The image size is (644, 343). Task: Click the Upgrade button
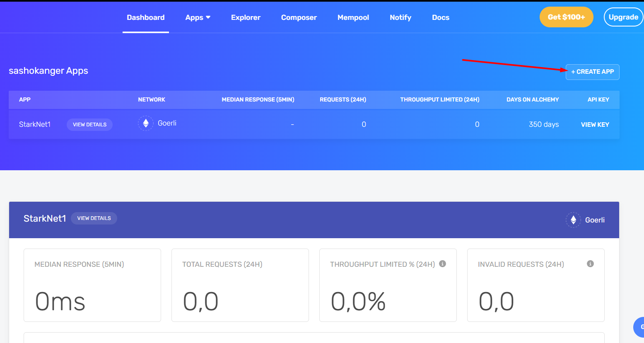(x=623, y=17)
